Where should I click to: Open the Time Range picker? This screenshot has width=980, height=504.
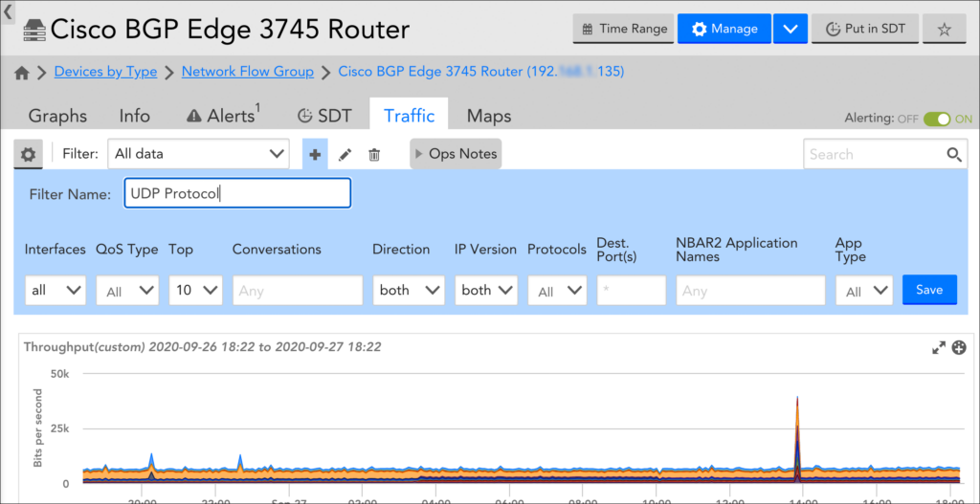(x=623, y=29)
